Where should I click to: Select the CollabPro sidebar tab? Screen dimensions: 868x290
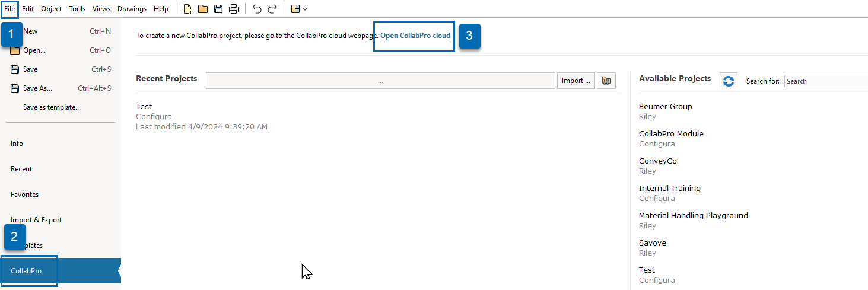(61, 271)
